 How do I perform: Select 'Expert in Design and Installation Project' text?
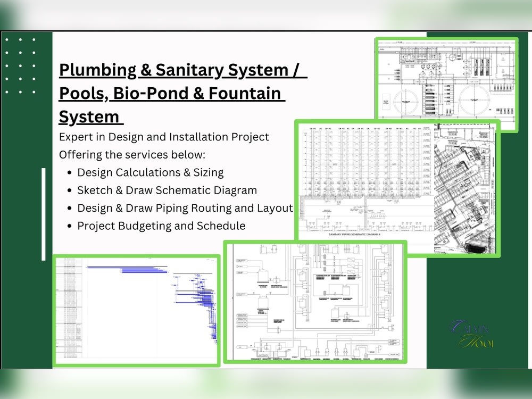coord(164,137)
